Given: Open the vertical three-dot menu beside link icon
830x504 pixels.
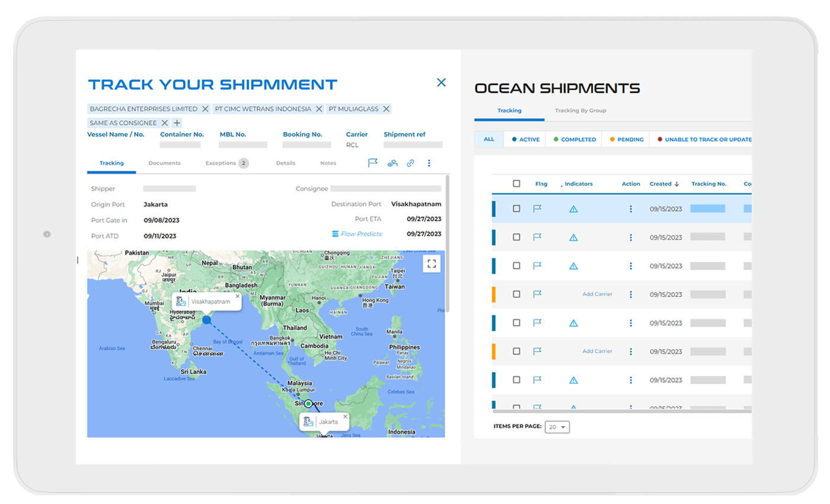Looking at the screenshot, I should [429, 163].
